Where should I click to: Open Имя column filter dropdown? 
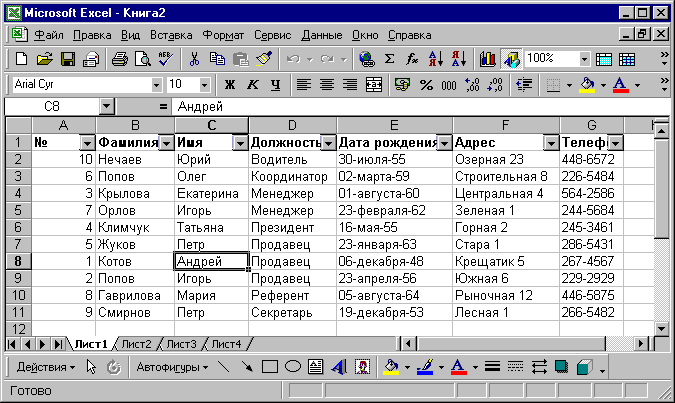[x=240, y=143]
